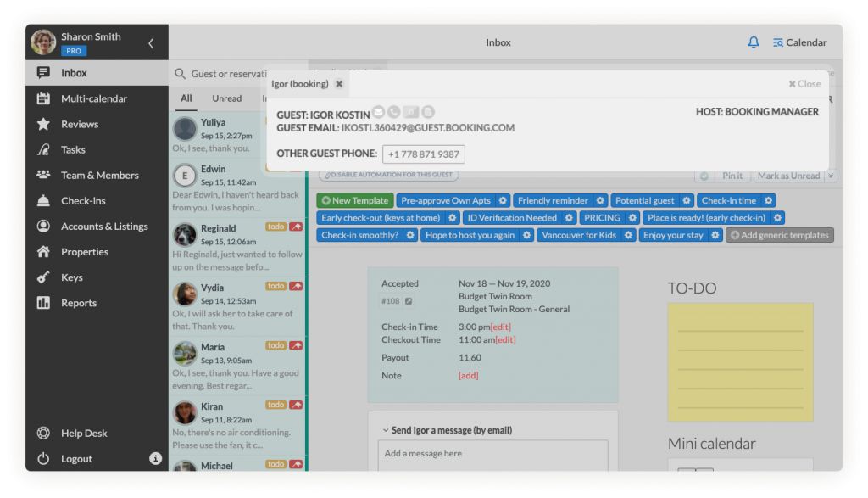
Task: Click the Keys guitar icon in sidebar
Action: pyautogui.click(x=43, y=277)
